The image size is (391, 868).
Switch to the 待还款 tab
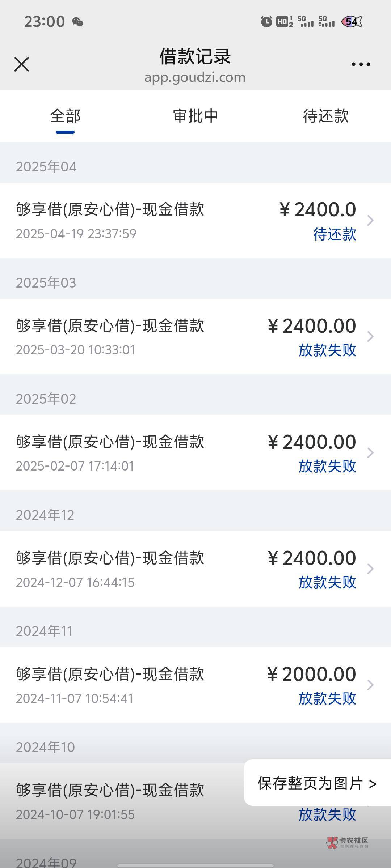click(326, 116)
